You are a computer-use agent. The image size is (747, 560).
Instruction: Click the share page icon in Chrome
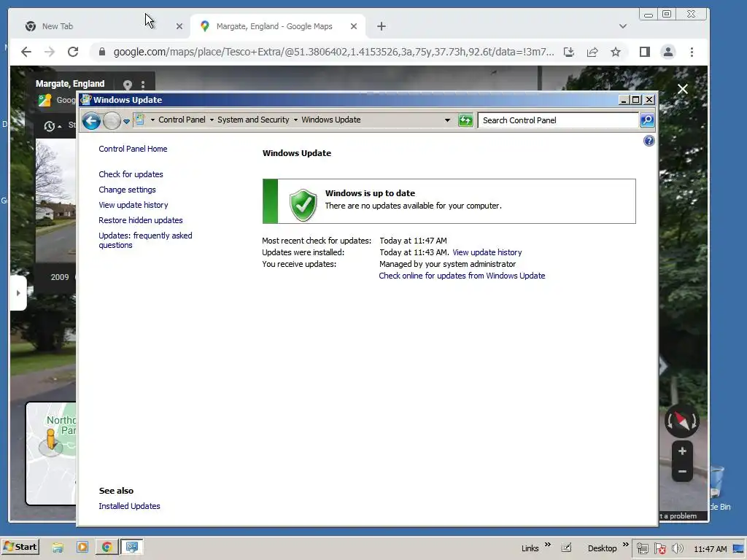(x=592, y=52)
